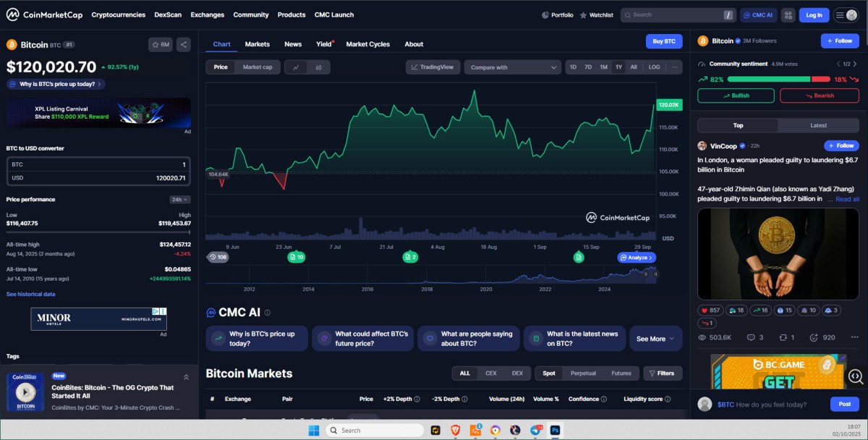Click the Bitcoin share icon

pyautogui.click(x=184, y=45)
